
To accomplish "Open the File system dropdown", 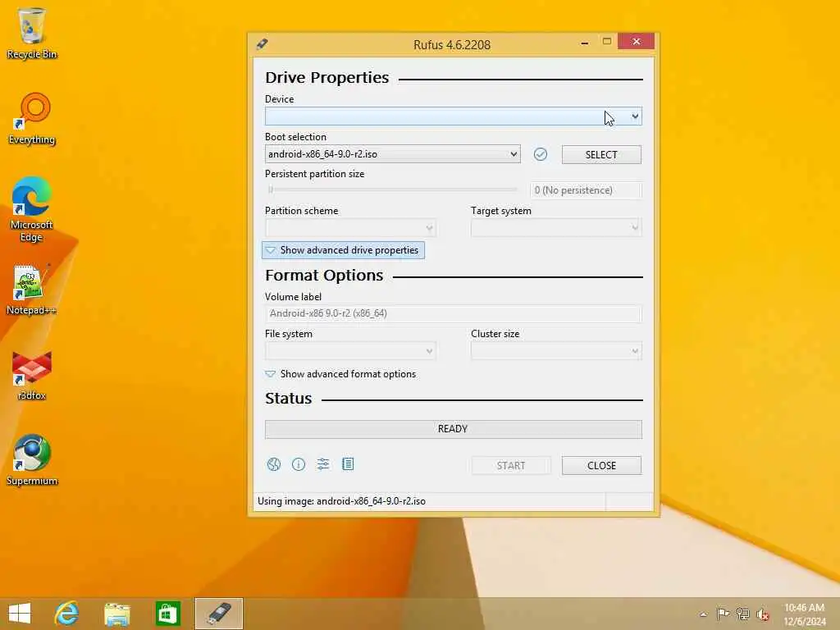I will coord(350,351).
